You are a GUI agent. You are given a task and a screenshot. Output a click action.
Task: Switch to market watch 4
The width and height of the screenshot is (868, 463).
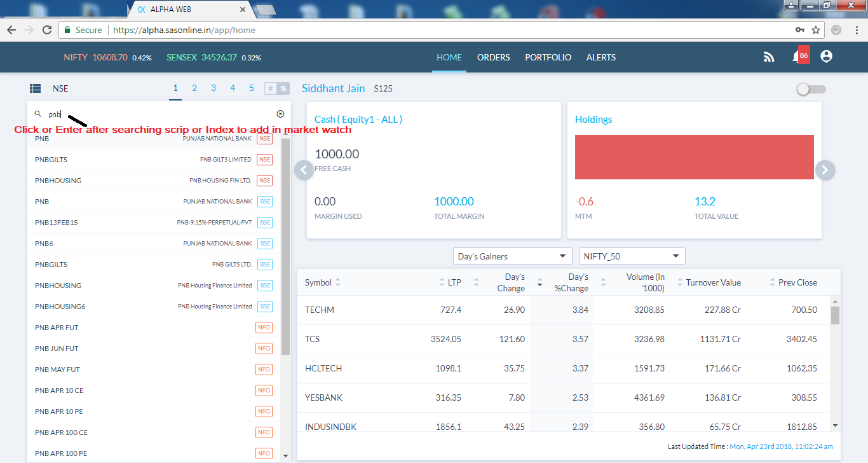tap(233, 88)
